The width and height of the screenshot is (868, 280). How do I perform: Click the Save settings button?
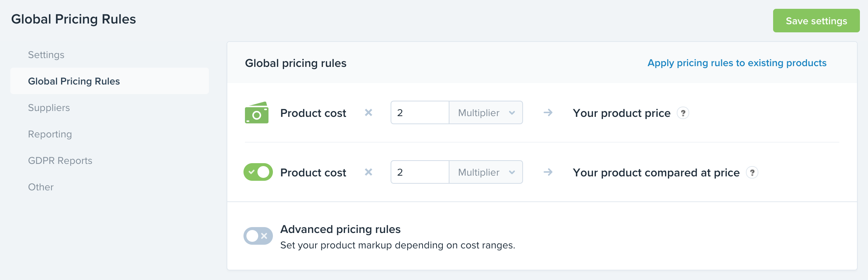pyautogui.click(x=816, y=21)
